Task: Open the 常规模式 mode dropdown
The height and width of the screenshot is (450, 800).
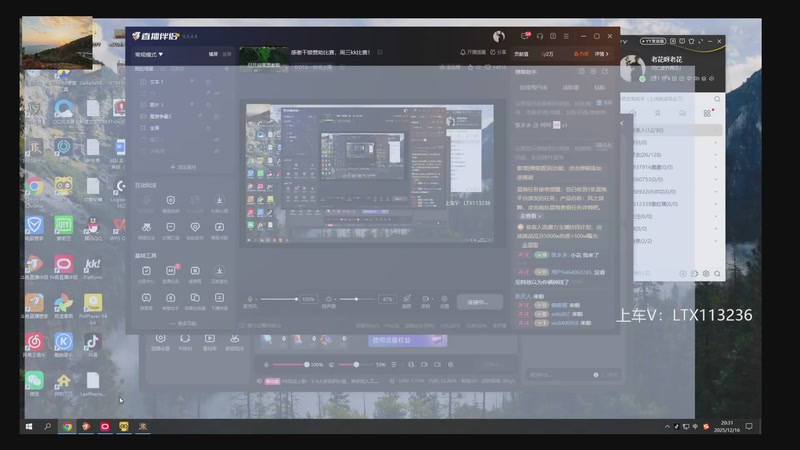Action: [148, 54]
